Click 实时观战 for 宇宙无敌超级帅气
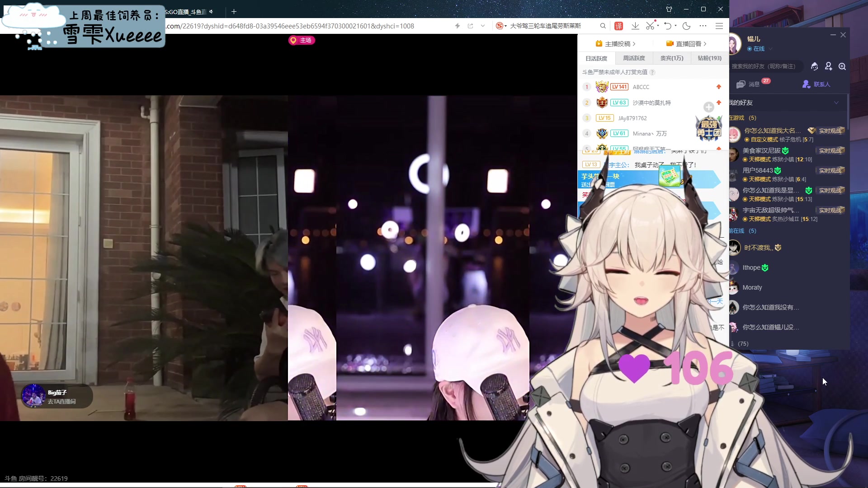The width and height of the screenshot is (868, 488). [831, 211]
